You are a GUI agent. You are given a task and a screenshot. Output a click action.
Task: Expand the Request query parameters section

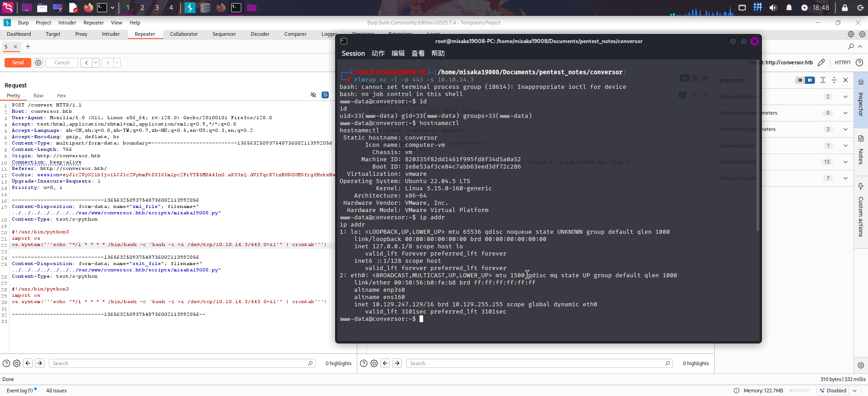(x=845, y=113)
